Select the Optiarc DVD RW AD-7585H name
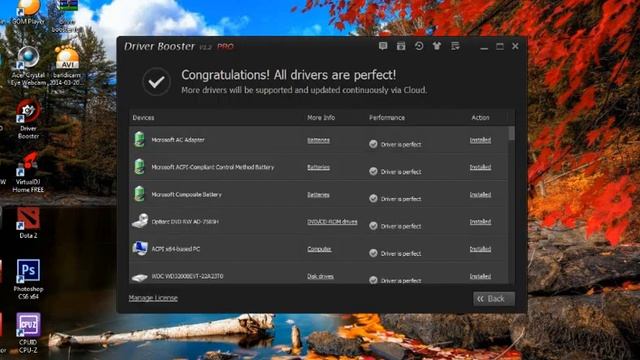Viewport: 640px width, 360px height. (x=185, y=222)
